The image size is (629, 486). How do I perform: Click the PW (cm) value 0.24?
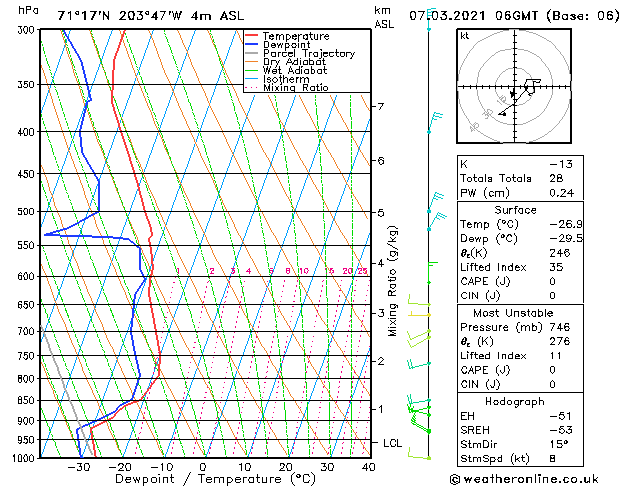coord(562,193)
